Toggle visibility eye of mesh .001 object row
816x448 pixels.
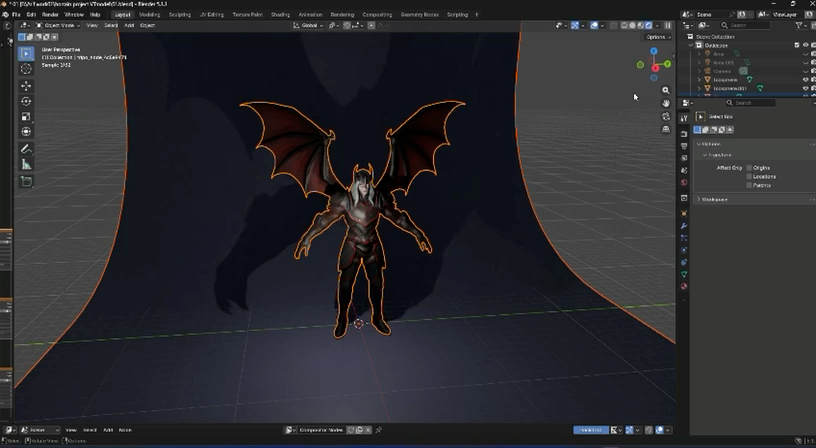click(x=806, y=88)
